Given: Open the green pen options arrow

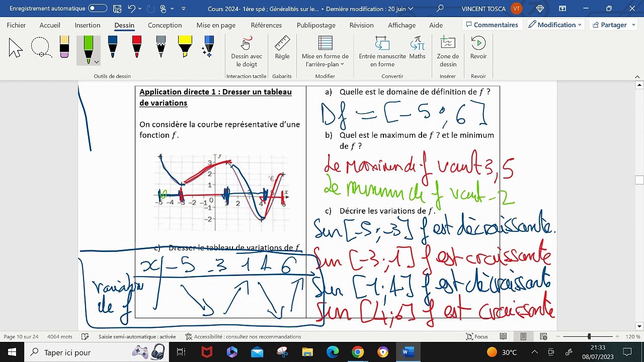Looking at the screenshot, I should tap(97, 62).
